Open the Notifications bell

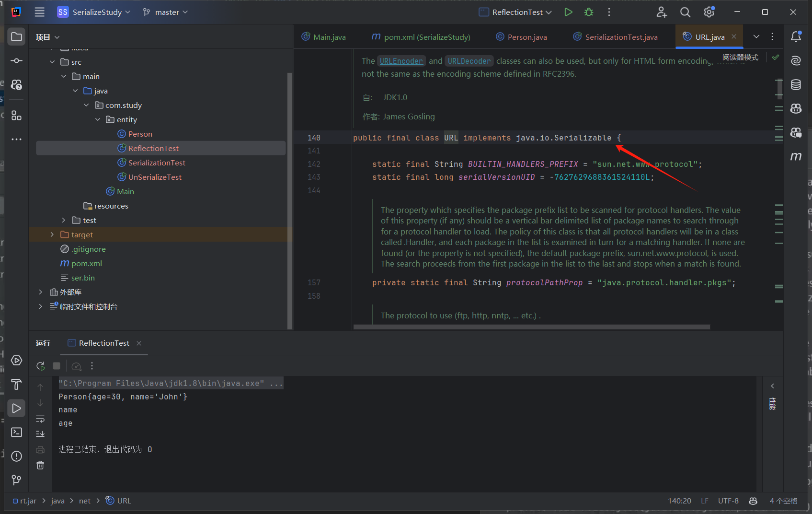pos(796,36)
